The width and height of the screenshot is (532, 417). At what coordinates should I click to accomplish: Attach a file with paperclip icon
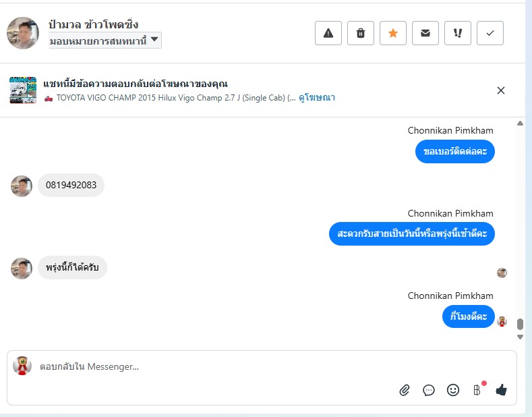404,390
